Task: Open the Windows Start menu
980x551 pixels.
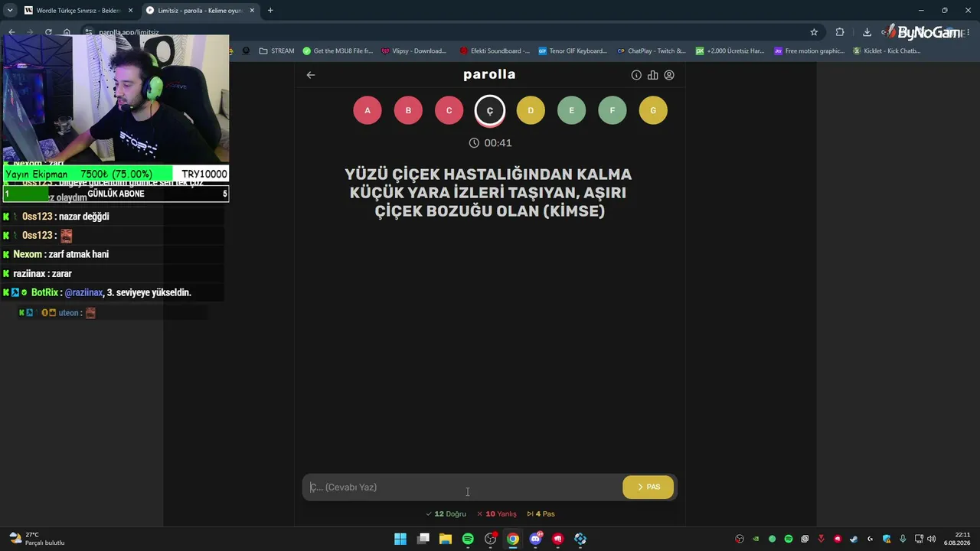Action: (x=400, y=539)
